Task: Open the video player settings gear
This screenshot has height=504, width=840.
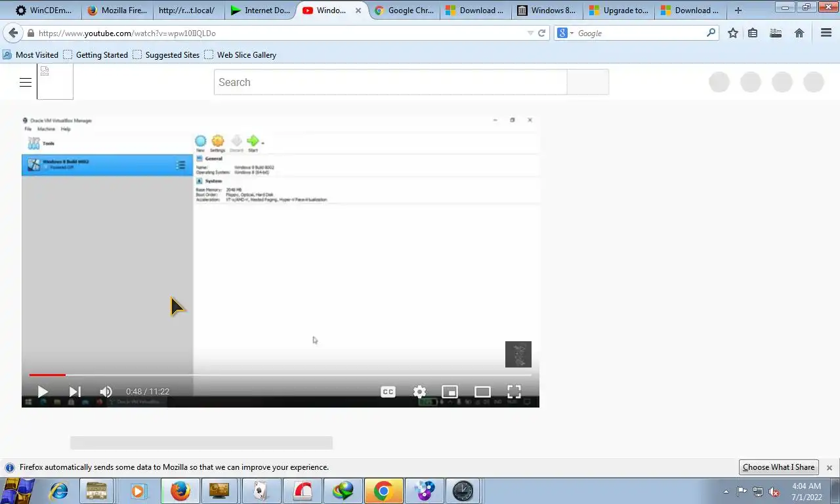Action: click(419, 392)
